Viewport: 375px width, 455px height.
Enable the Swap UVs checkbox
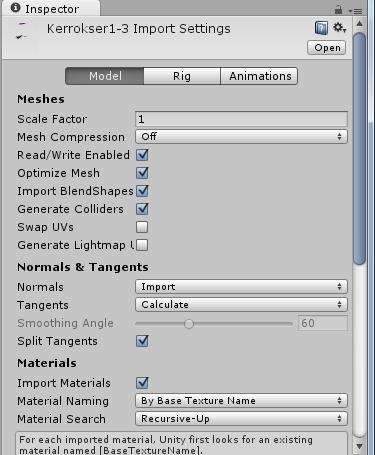[142, 227]
